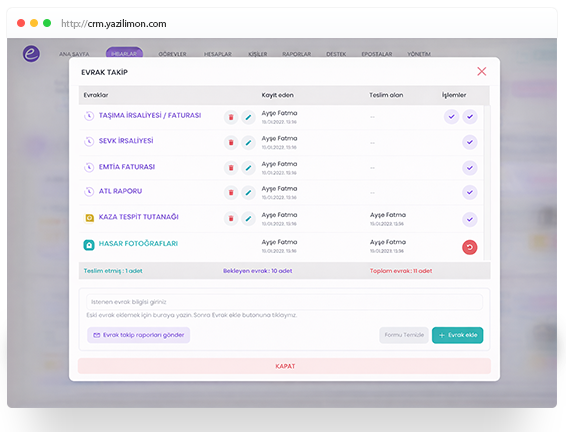Click clock icon beside SEVK İRSALİYESİ
The width and height of the screenshot is (566, 432).
pyautogui.click(x=89, y=141)
